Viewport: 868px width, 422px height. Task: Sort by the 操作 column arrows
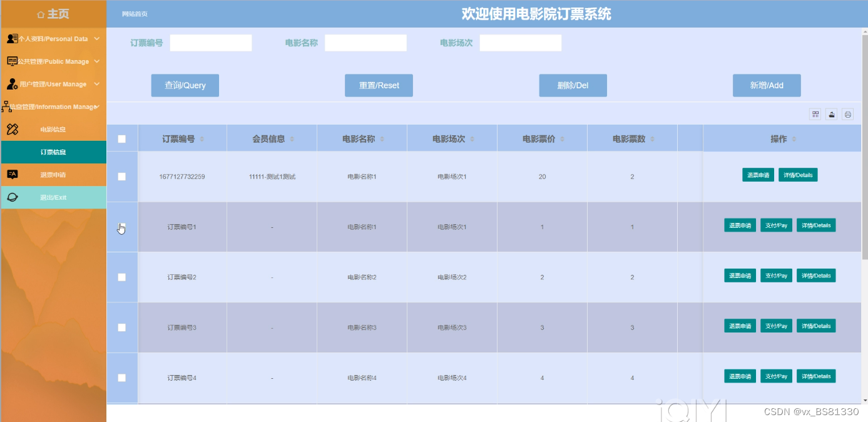pos(794,139)
